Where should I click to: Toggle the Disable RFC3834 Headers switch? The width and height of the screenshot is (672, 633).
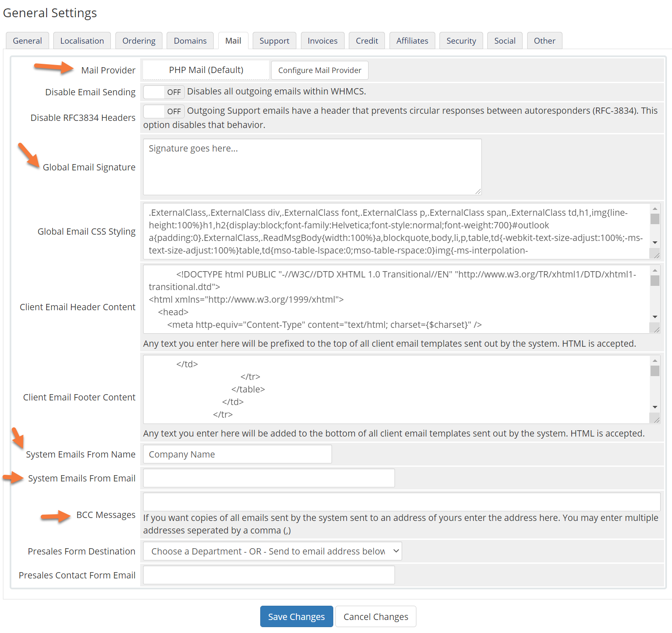click(x=163, y=111)
